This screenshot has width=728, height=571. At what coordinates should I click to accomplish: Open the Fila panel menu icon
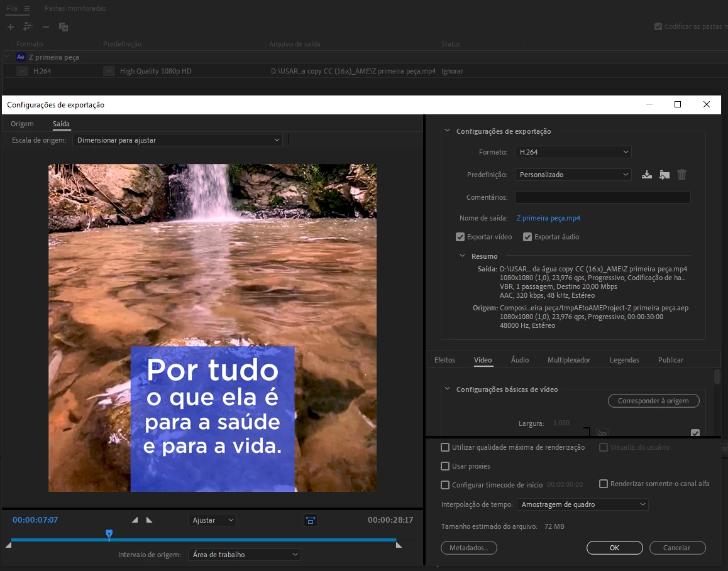(x=27, y=8)
